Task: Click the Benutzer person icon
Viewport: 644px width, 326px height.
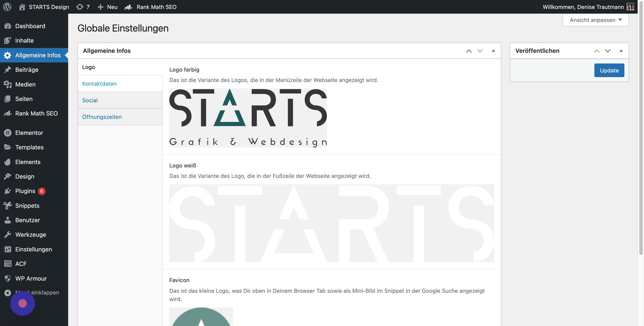Action: pos(8,220)
